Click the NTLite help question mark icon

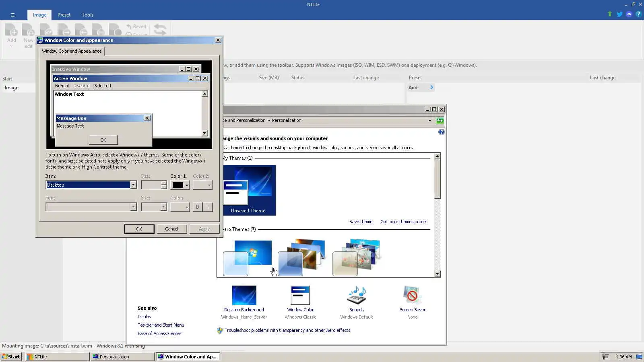pyautogui.click(x=638, y=14)
